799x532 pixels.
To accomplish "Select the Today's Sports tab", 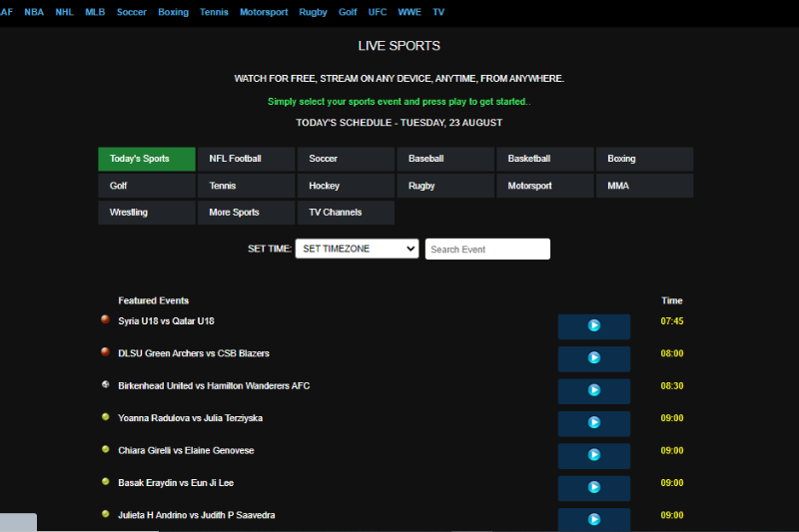I will [x=147, y=159].
